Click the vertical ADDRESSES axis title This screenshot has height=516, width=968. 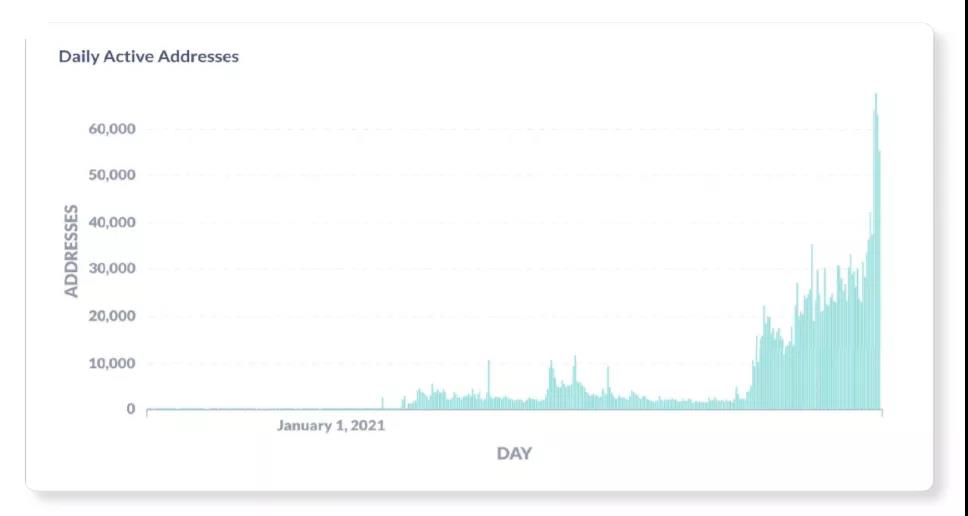point(71,251)
